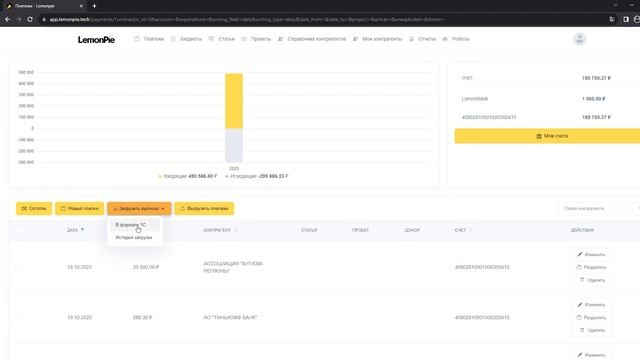Sort the table by the Контрагент column
The height and width of the screenshot is (360, 640).
pos(220,230)
